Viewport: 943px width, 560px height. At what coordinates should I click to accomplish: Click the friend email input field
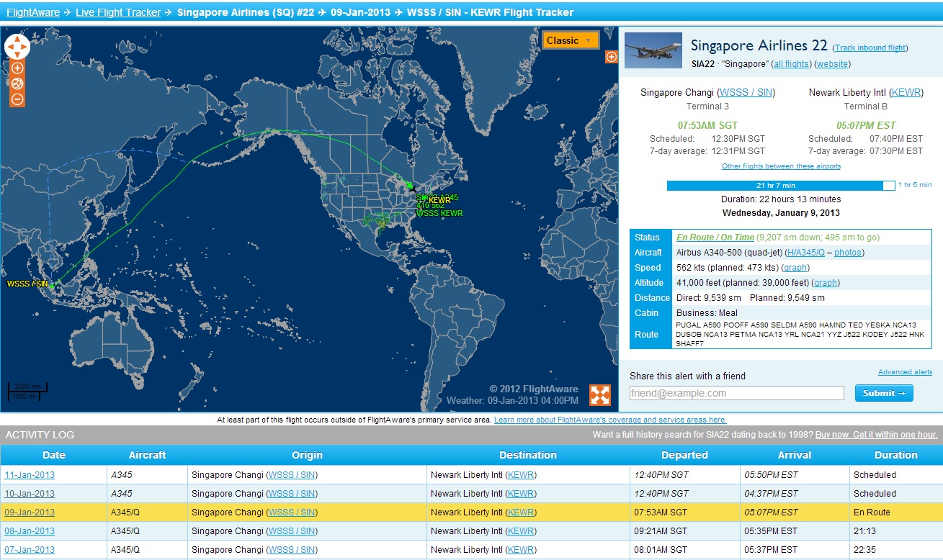(x=736, y=393)
